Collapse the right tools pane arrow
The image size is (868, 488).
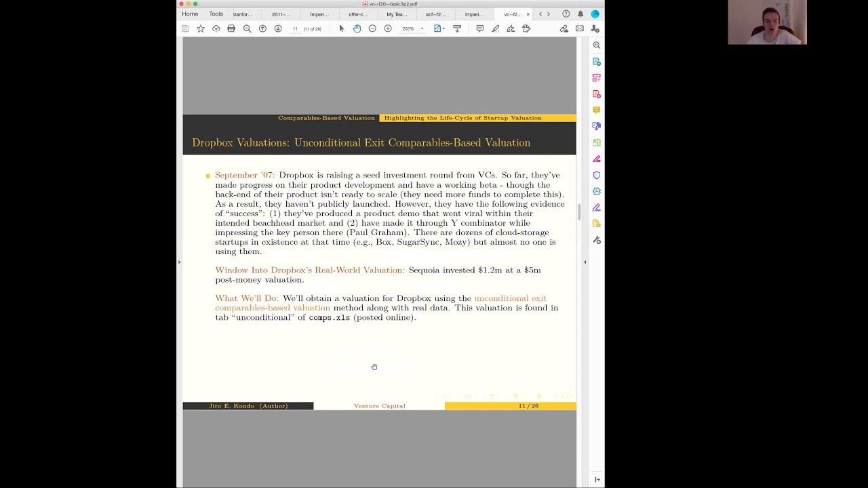585,262
